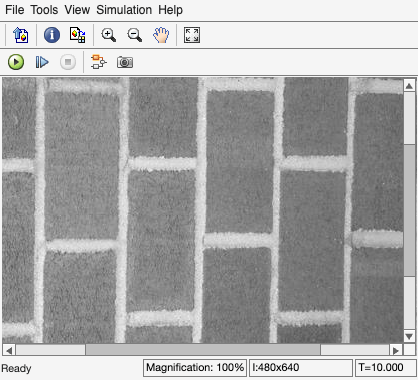Click the Highlight Simulink Block icon

pyautogui.click(x=99, y=62)
